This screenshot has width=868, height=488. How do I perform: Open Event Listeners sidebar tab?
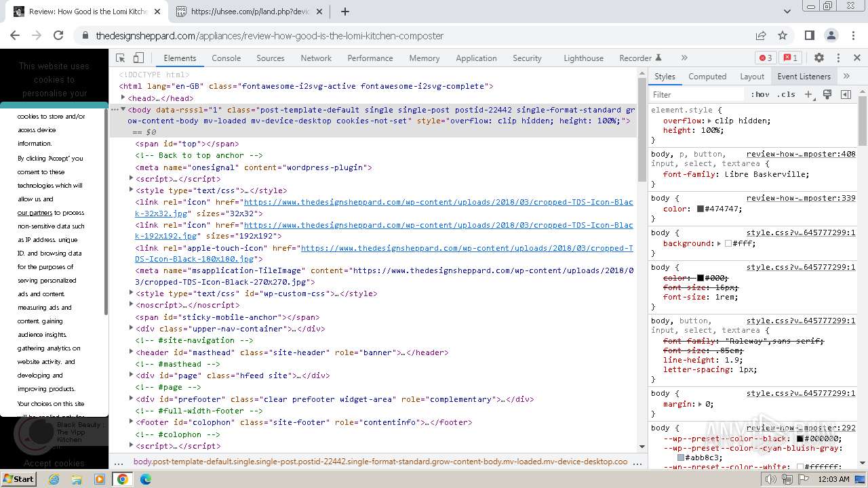pyautogui.click(x=804, y=77)
